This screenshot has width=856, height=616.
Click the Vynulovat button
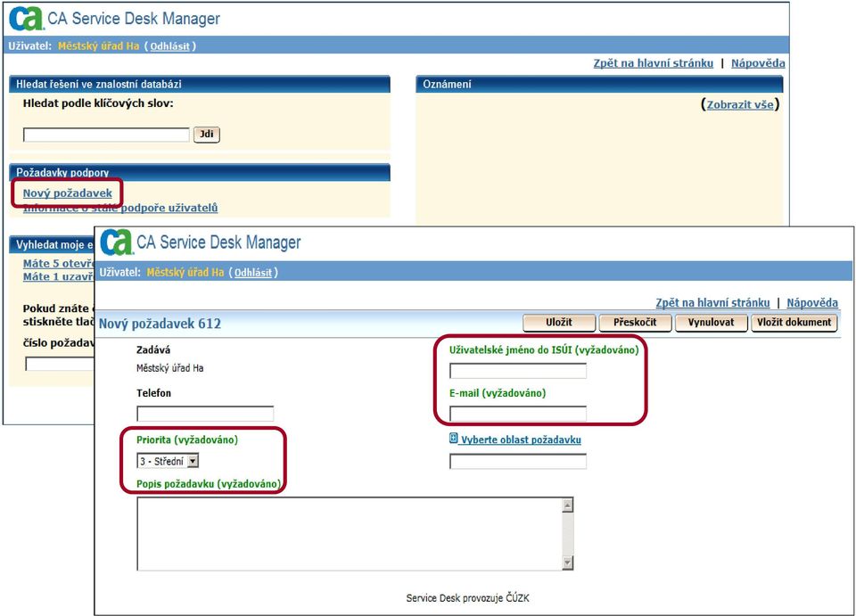coord(711,323)
